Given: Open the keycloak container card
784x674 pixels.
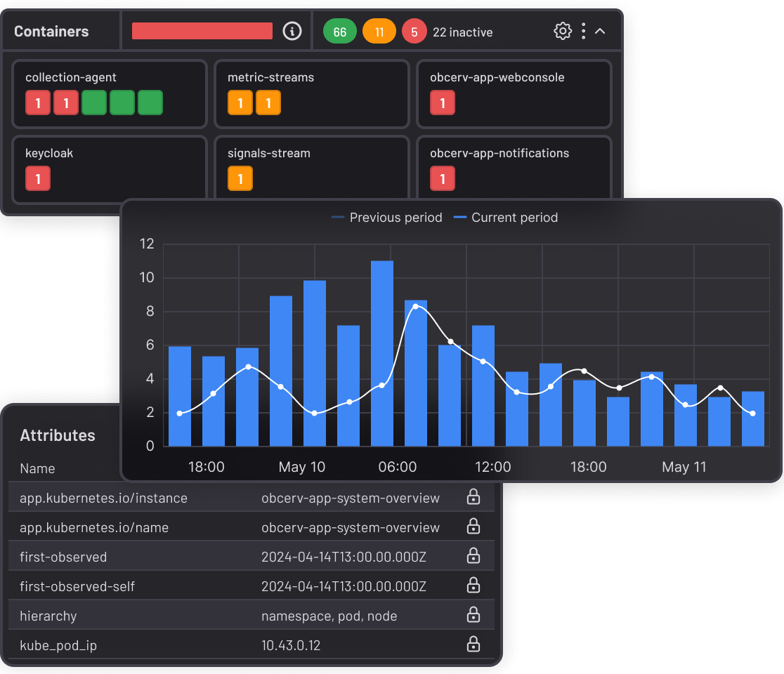Looking at the screenshot, I should [x=110, y=169].
